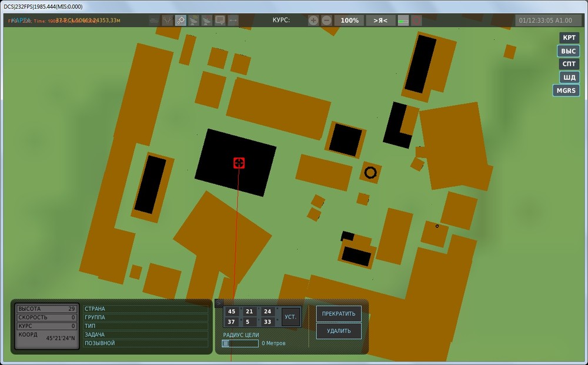Toggle the green bar indicator button

coord(403,20)
